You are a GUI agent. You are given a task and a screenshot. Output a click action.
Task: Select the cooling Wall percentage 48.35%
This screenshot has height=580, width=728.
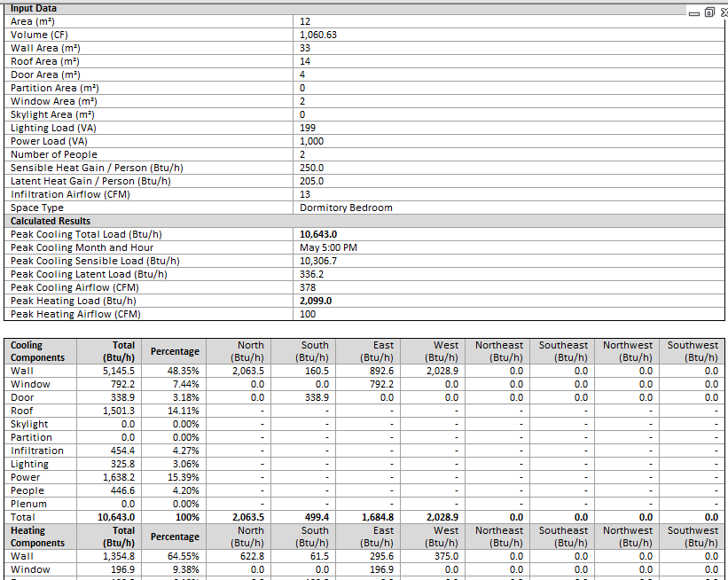coord(183,371)
